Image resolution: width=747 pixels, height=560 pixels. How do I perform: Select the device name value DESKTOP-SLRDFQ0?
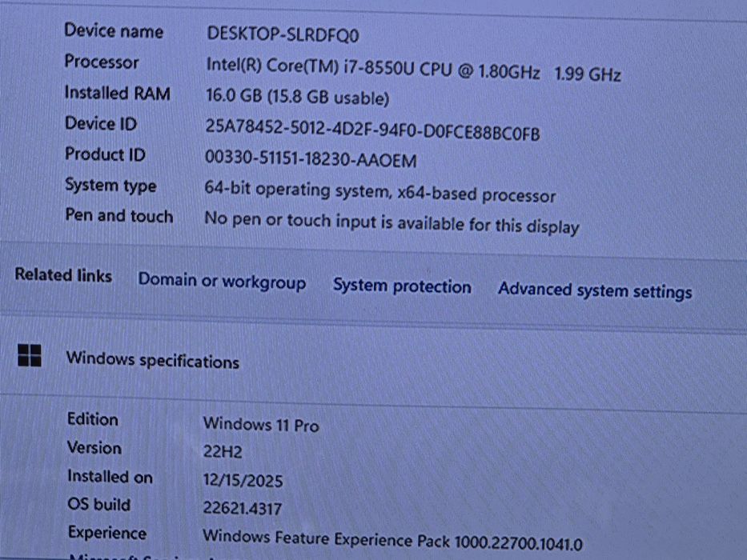click(x=283, y=34)
